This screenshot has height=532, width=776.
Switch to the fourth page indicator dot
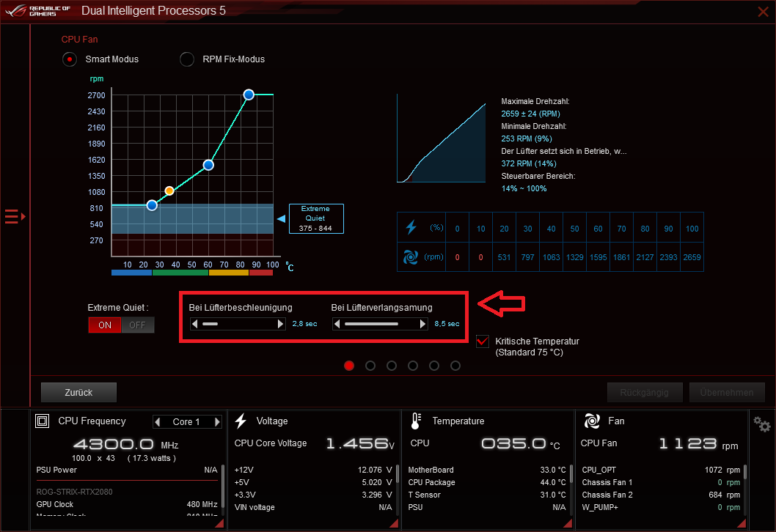tap(413, 366)
